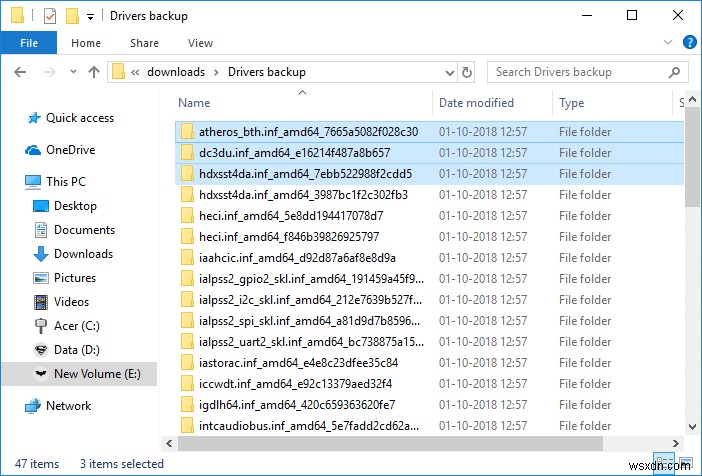Select the intcaudiobus.inf_amd64 folder
This screenshot has width=702, height=476.
coord(429,425)
